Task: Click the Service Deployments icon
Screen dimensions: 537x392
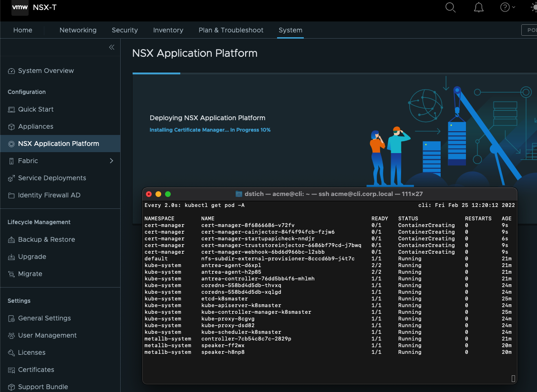Action: (11, 178)
